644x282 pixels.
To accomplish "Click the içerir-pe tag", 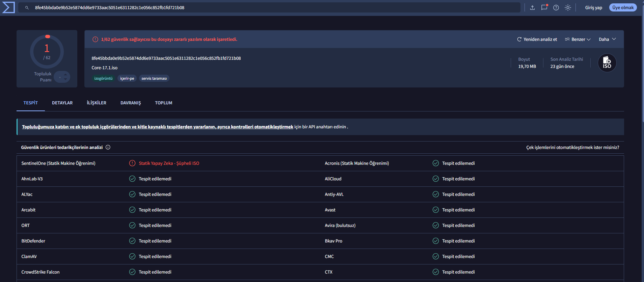I will 127,78.
